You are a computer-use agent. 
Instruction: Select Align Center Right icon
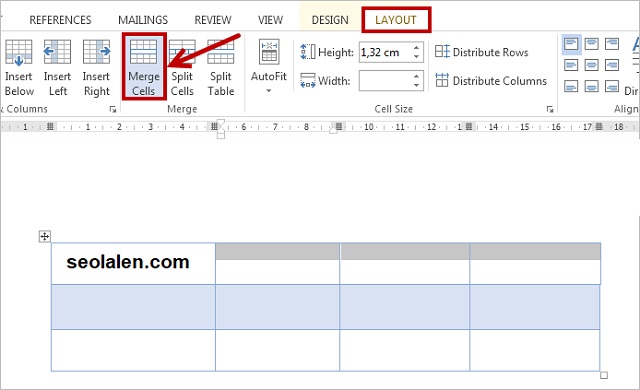click(x=612, y=65)
